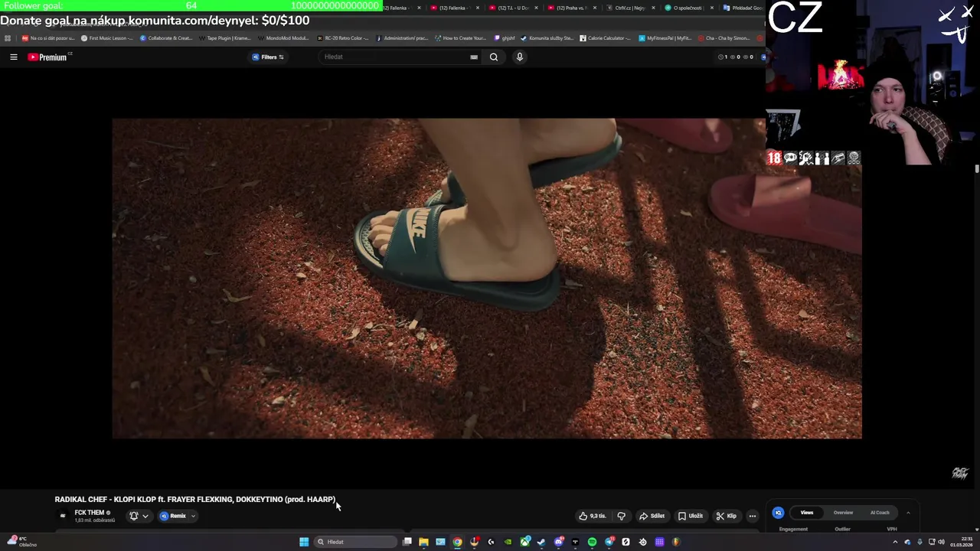
Task: Open the Filters button in the YouTube header
Action: [268, 57]
